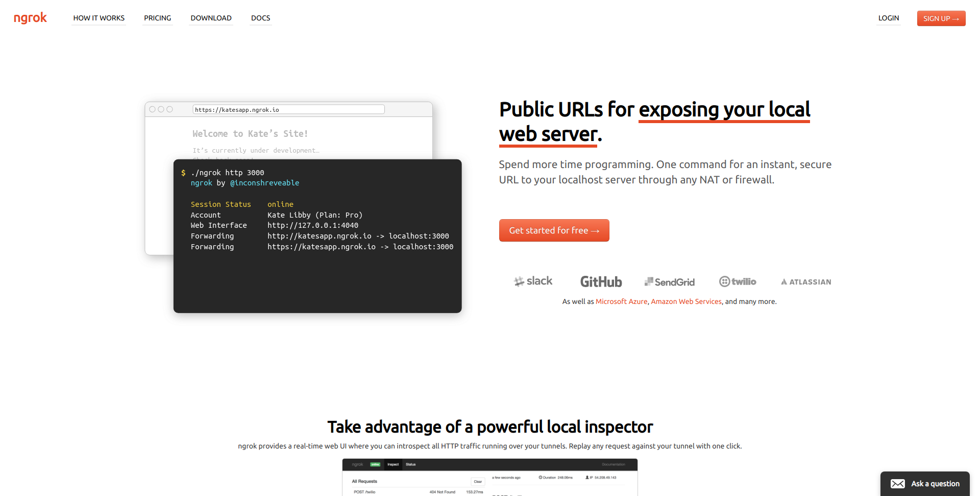Viewport: 980px width, 496px height.
Task: Click the Sign Up button
Action: [x=941, y=18]
